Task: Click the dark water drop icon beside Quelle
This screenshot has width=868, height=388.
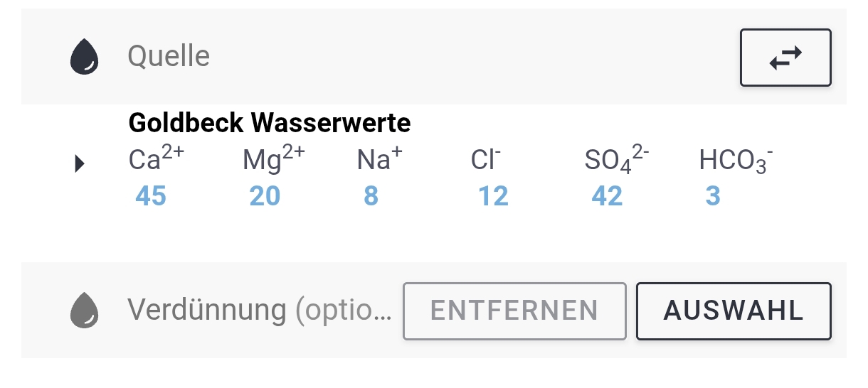Action: click(85, 57)
